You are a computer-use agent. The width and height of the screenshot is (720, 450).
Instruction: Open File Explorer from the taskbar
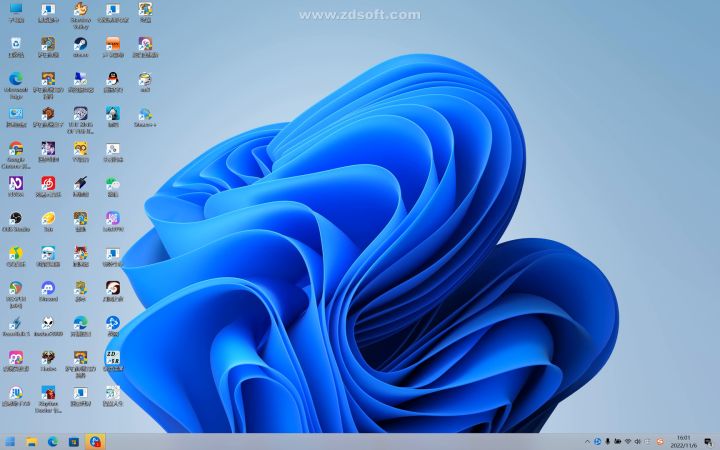click(x=31, y=442)
